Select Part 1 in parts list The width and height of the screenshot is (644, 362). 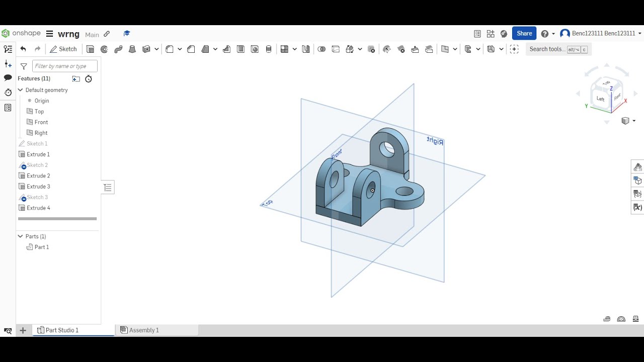[x=42, y=247]
